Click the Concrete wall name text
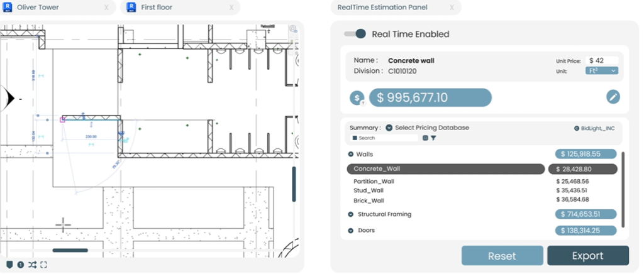Viewport: 644px width, 274px height. click(411, 61)
